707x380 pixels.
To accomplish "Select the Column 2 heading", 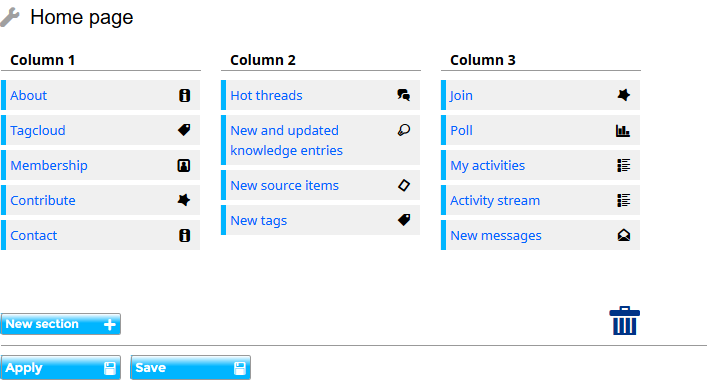I will coord(263,60).
